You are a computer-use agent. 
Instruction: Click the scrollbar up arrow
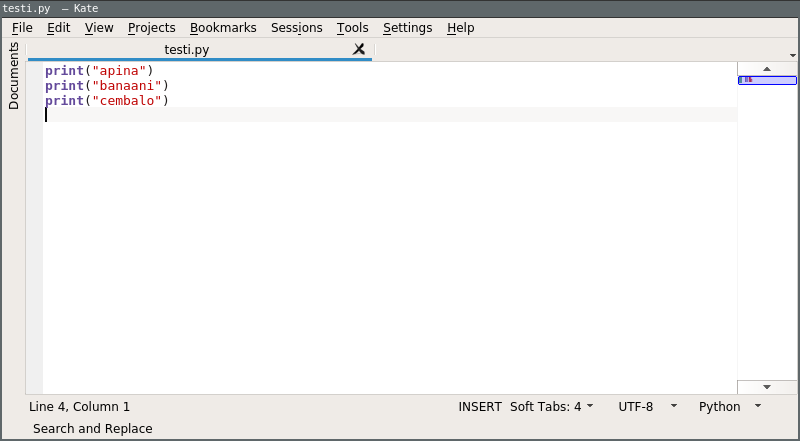(767, 69)
